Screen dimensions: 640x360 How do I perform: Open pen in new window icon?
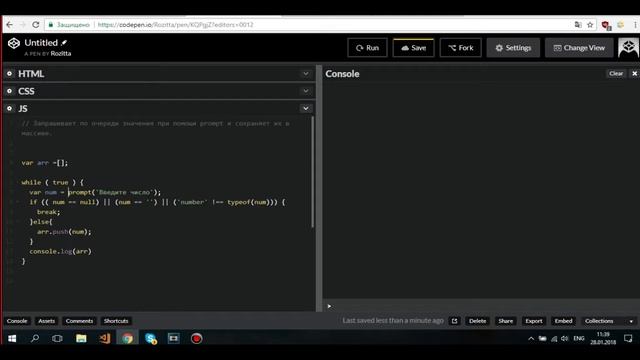pyautogui.click(x=454, y=321)
